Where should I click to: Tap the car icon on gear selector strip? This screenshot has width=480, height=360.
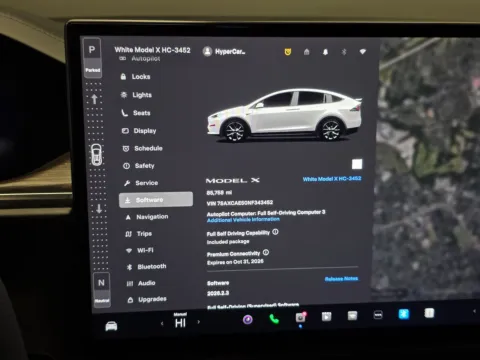(96, 154)
